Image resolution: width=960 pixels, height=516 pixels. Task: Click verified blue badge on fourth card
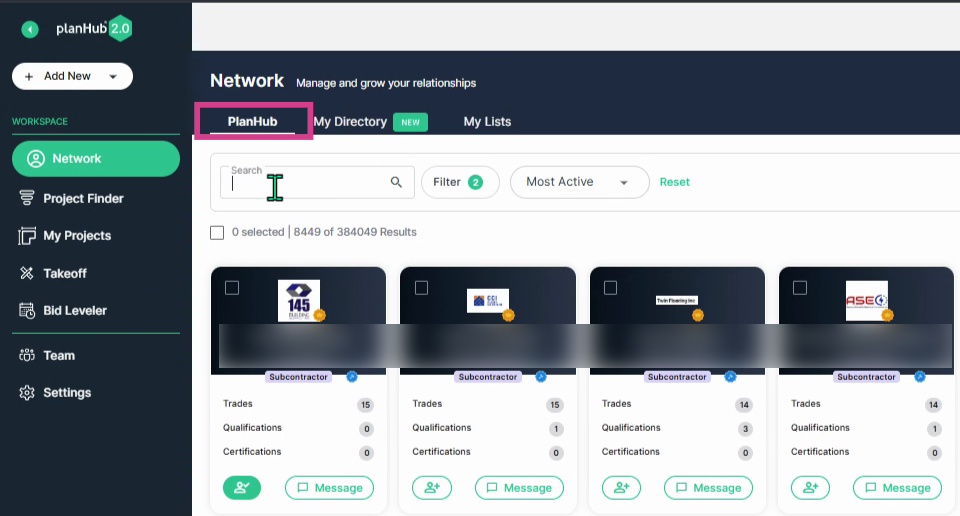click(920, 376)
